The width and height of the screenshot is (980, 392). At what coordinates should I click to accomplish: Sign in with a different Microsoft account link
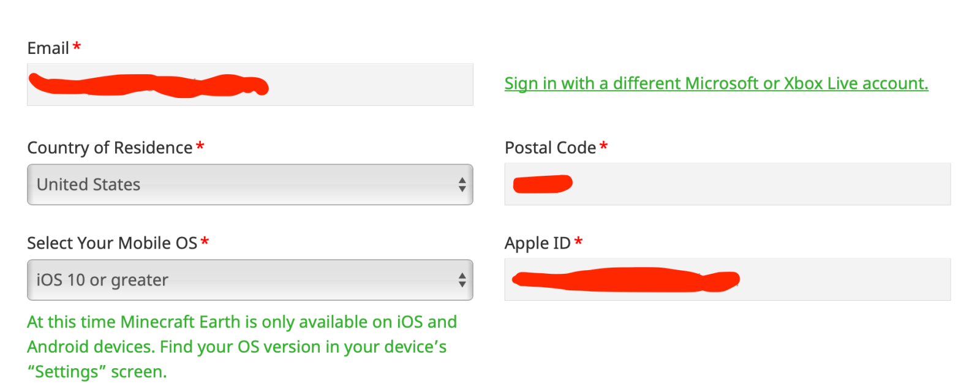coord(716,83)
